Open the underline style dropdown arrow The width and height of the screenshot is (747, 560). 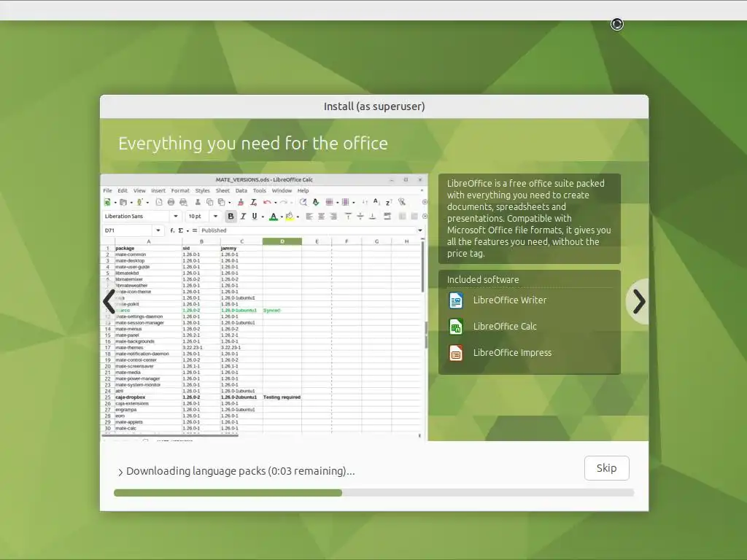click(x=263, y=217)
